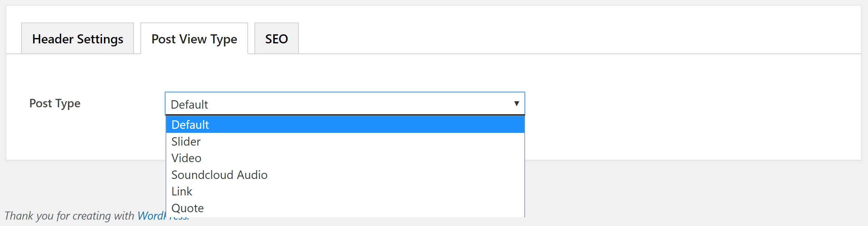Select the Link post type option
The width and height of the screenshot is (868, 226).
(182, 191)
